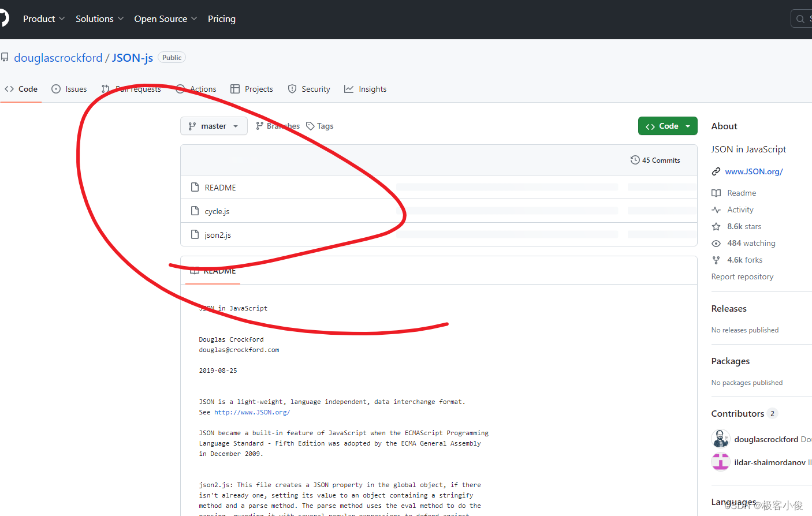Open the cycle.js file
Image resolution: width=812 pixels, height=516 pixels.
[x=217, y=211]
